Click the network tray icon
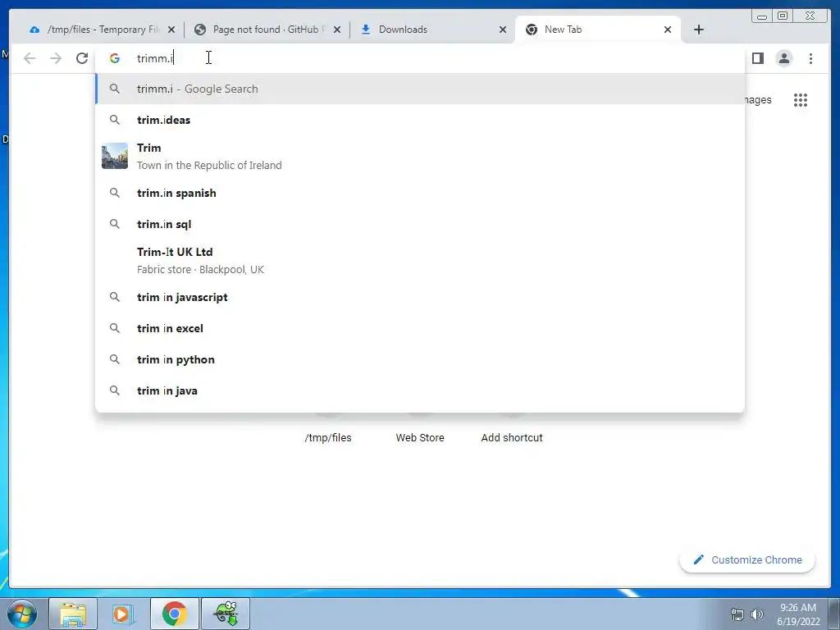 pyautogui.click(x=737, y=614)
